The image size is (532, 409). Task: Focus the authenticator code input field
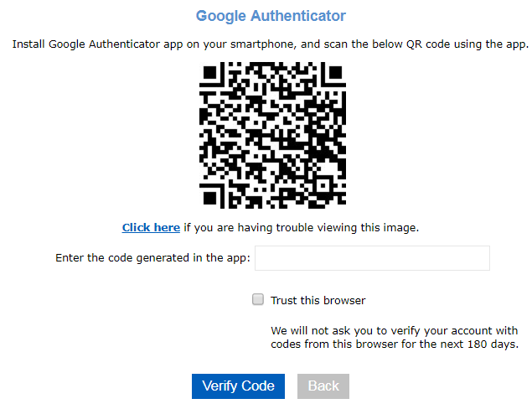click(x=372, y=258)
